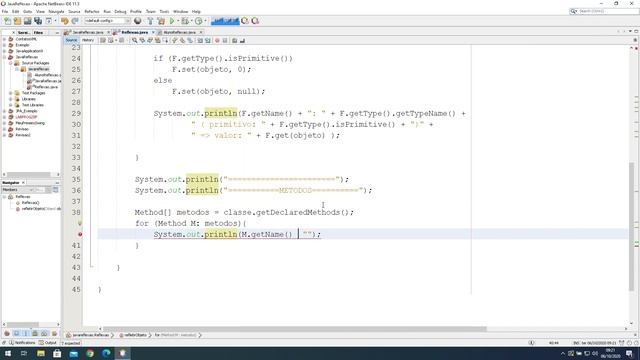Click the red Start Macro Recording icon
The width and height of the screenshot is (640, 360).
coord(217,40)
